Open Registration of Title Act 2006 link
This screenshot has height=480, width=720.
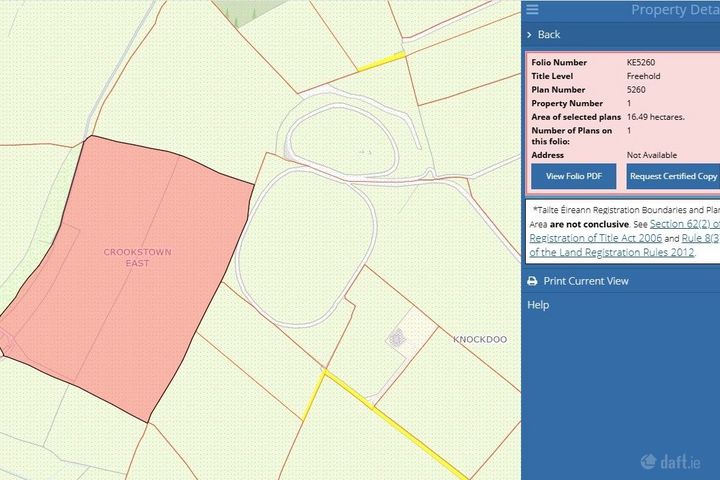click(596, 238)
